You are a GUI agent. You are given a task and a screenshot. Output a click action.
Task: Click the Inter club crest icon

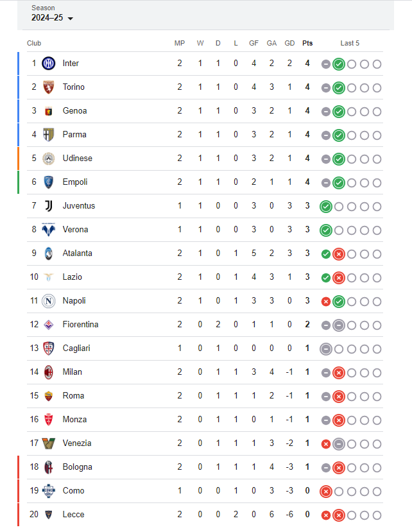point(49,64)
